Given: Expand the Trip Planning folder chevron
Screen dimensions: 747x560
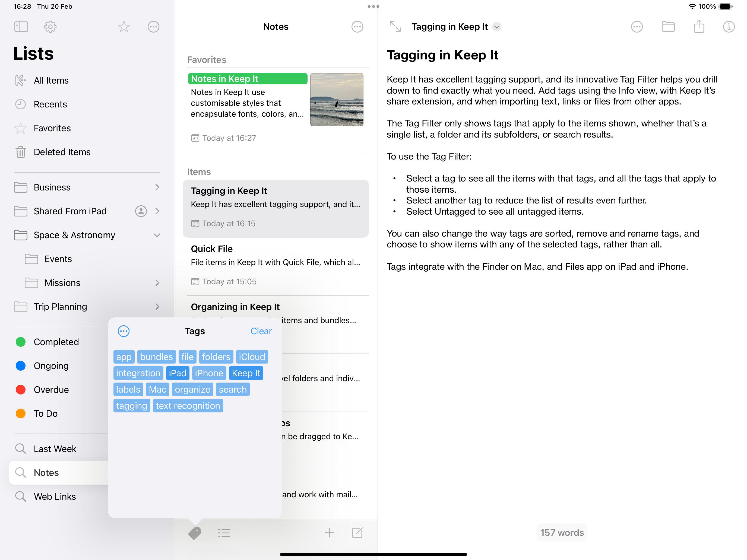Looking at the screenshot, I should 157,307.
